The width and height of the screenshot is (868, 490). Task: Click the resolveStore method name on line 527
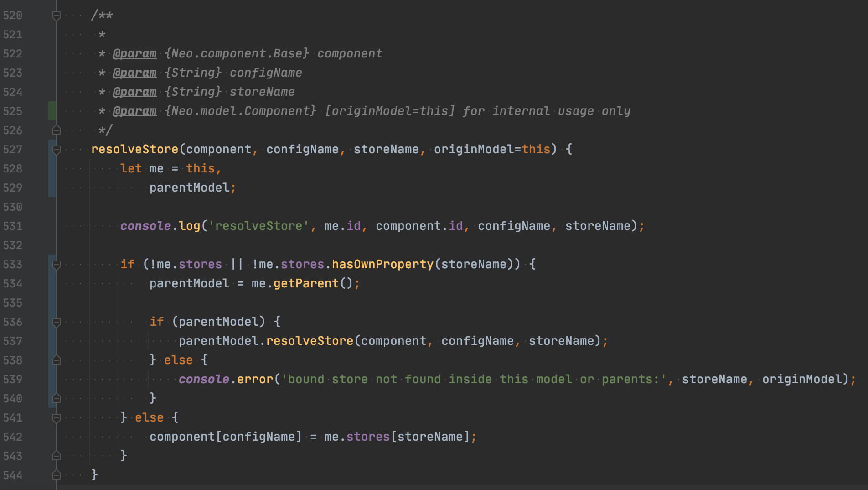point(134,149)
